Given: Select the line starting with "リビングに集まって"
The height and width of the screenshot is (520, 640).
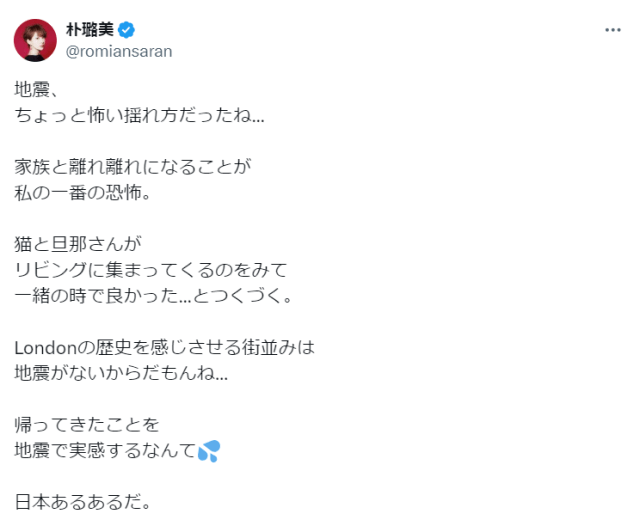Looking at the screenshot, I should [152, 269].
